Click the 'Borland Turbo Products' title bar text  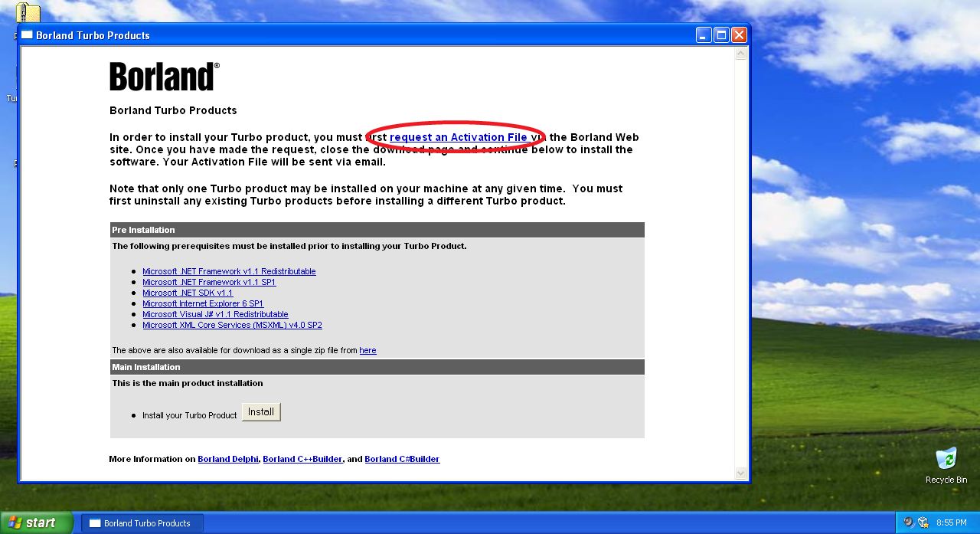(x=93, y=35)
